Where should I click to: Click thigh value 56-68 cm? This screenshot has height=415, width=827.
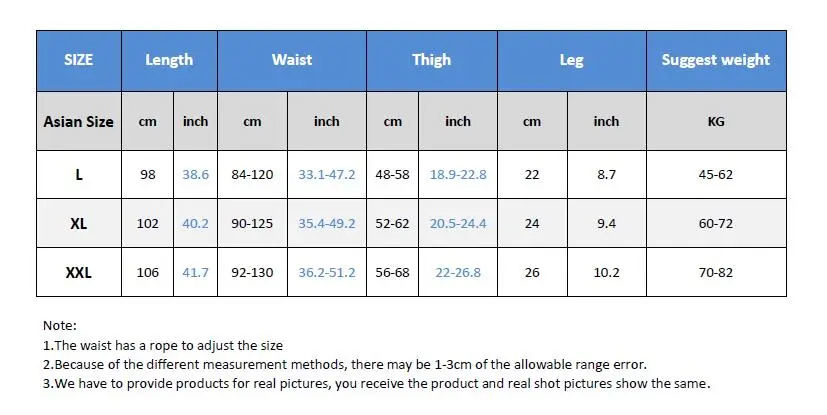(392, 273)
